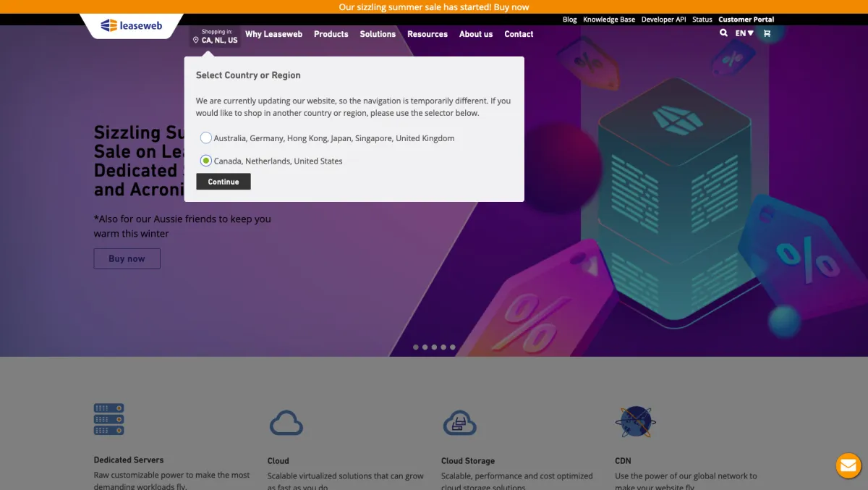Open the About us menu
Image resolution: width=868 pixels, height=490 pixels.
[476, 34]
